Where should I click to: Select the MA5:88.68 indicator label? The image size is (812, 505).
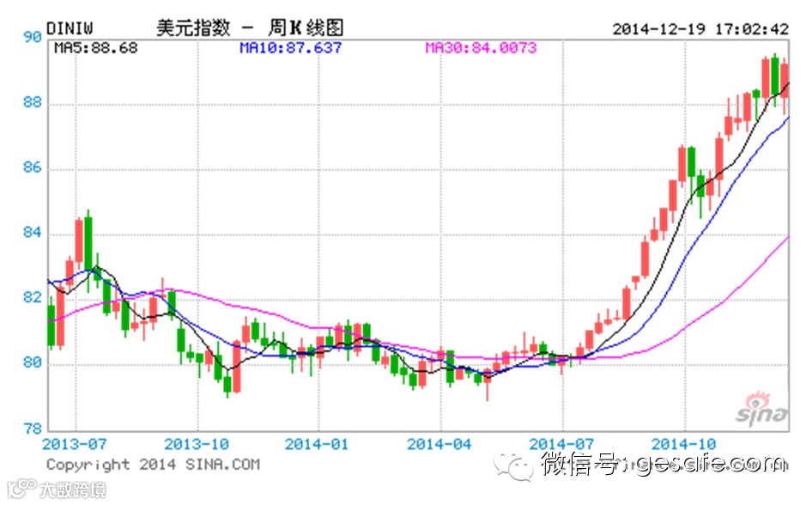coord(96,48)
